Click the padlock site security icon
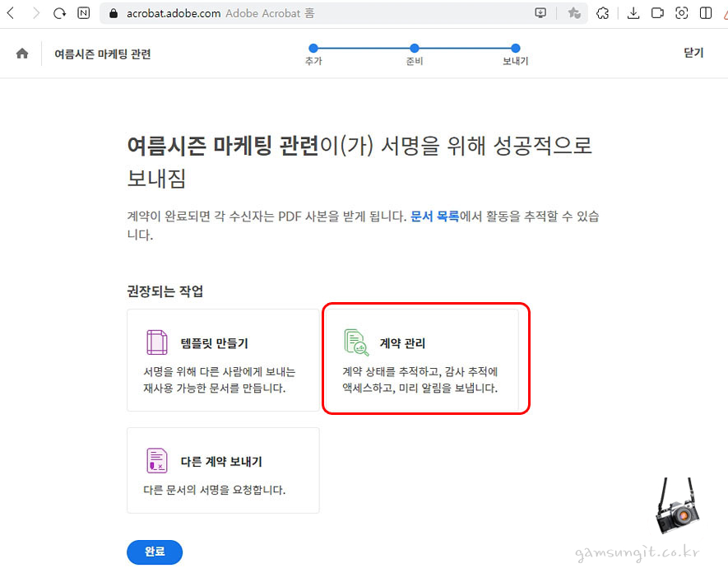 tap(114, 13)
